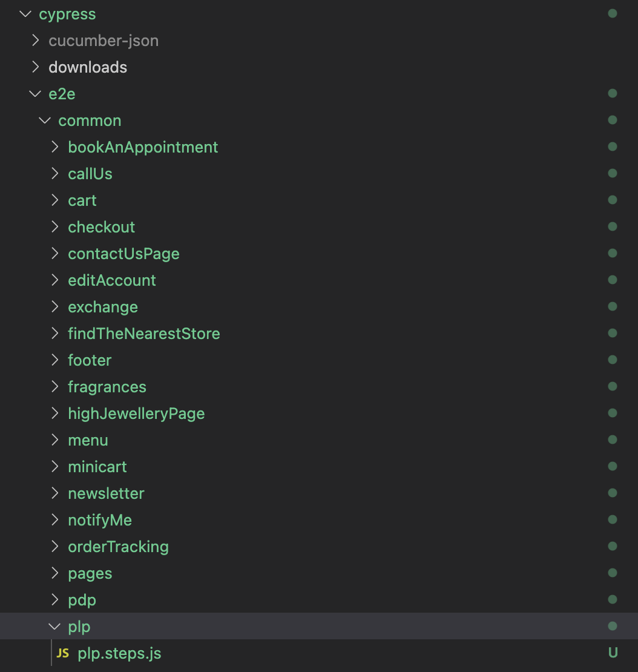Select the findTheNearestStore folder
Screen dimensions: 638x672
(143, 333)
